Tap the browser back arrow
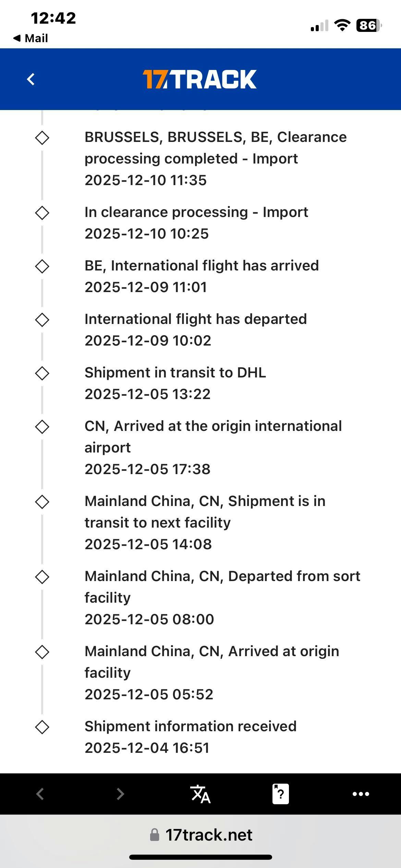 [40, 794]
